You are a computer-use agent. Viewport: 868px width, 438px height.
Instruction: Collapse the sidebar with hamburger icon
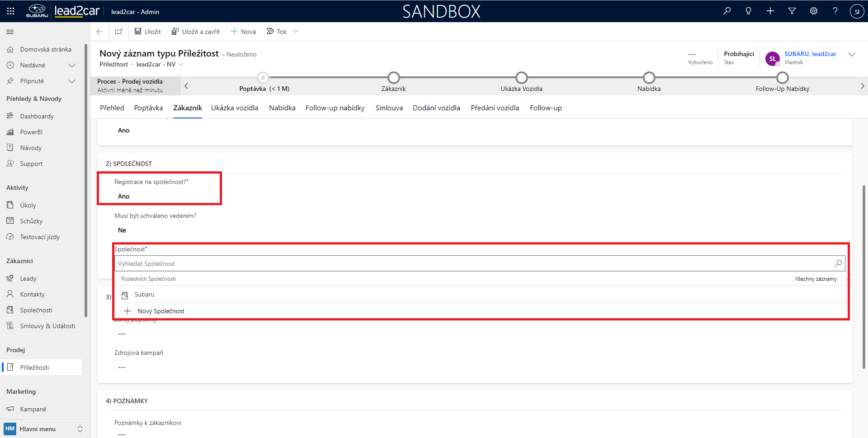pos(10,32)
